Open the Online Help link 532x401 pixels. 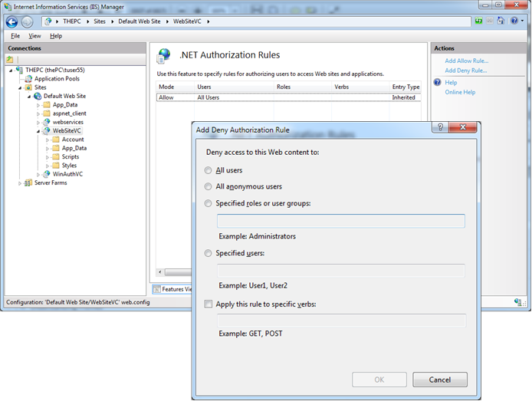pyautogui.click(x=460, y=92)
